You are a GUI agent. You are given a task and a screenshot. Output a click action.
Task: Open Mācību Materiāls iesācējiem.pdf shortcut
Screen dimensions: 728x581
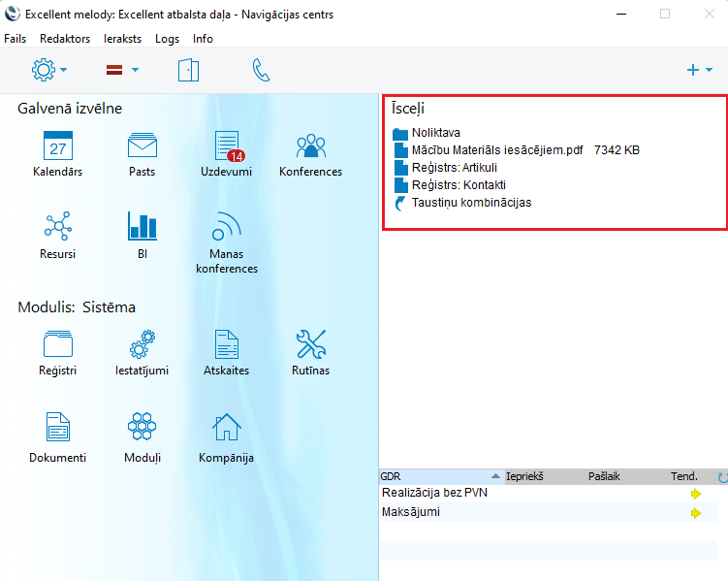(496, 150)
